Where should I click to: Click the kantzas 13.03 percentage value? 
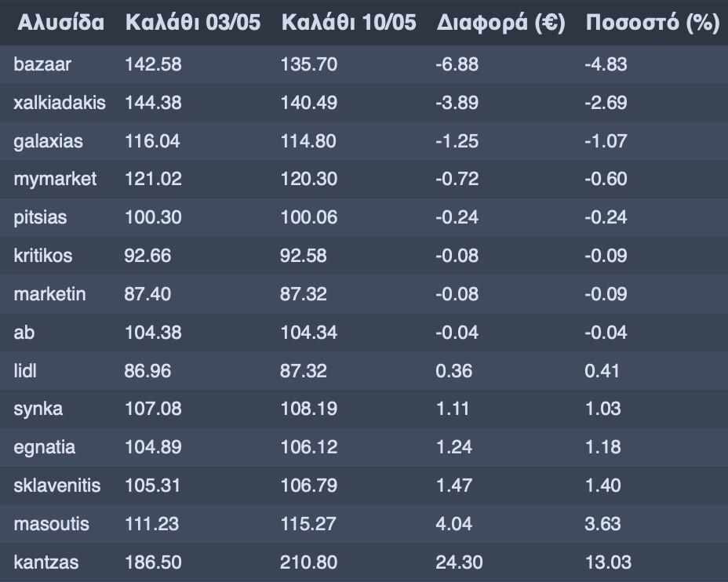608,562
